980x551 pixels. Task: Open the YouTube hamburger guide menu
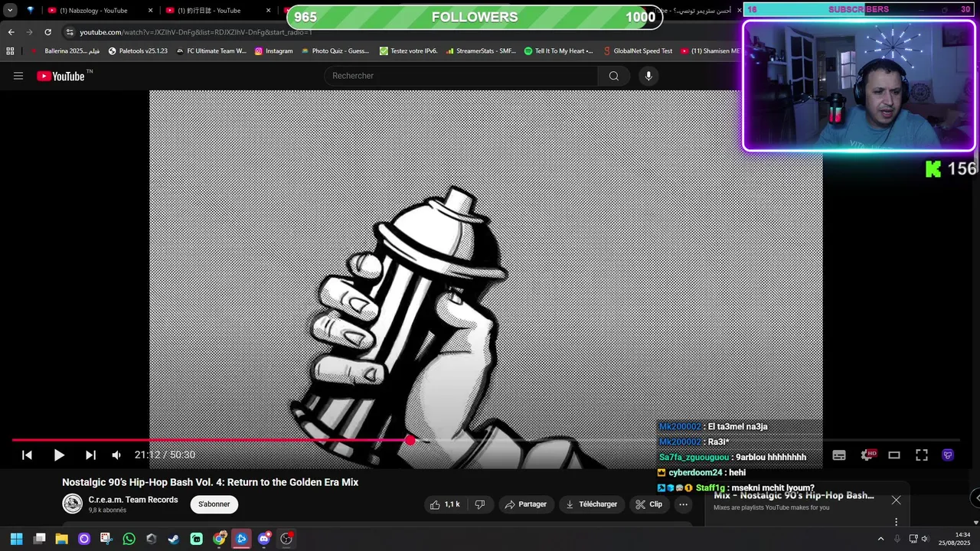pyautogui.click(x=18, y=76)
